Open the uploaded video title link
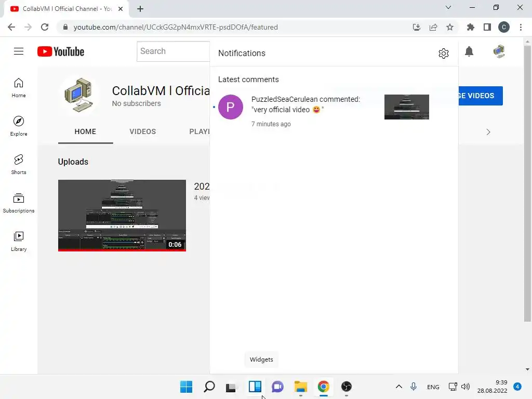The width and height of the screenshot is (532, 399). (x=202, y=187)
